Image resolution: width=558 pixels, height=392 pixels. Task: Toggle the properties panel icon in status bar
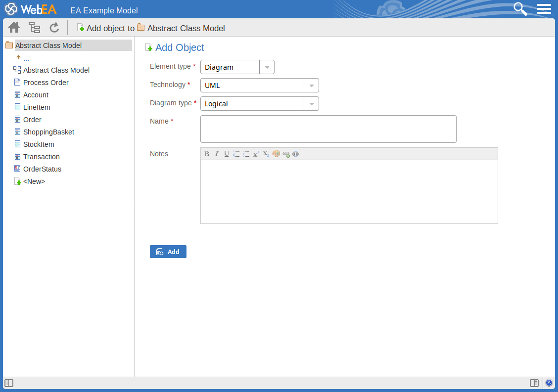[534, 383]
